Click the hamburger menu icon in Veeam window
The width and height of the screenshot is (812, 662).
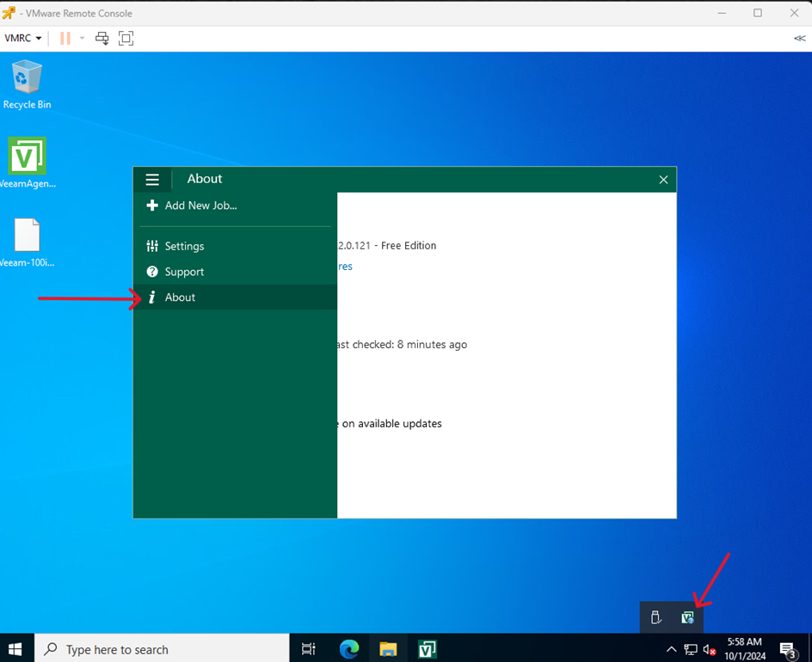[x=152, y=180]
